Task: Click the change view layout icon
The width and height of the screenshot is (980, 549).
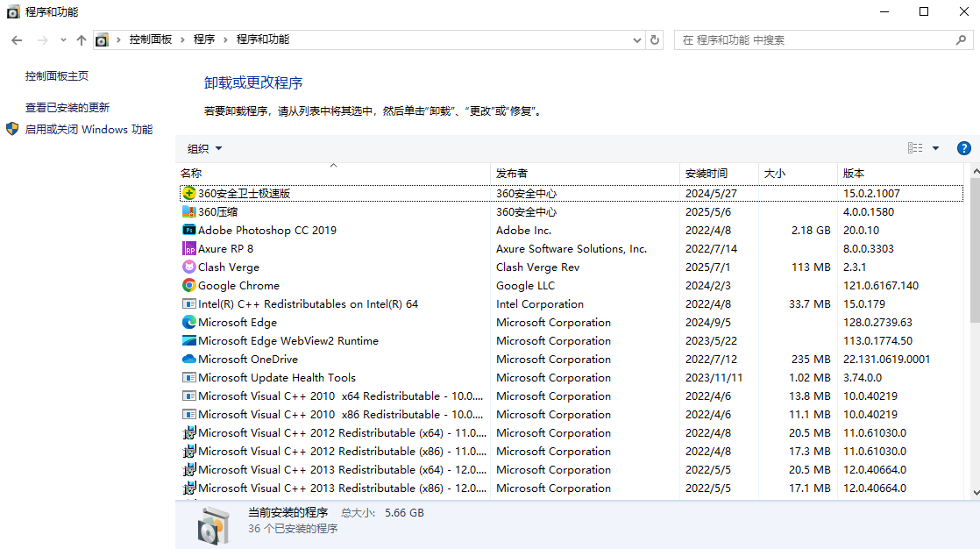Action: coord(915,148)
